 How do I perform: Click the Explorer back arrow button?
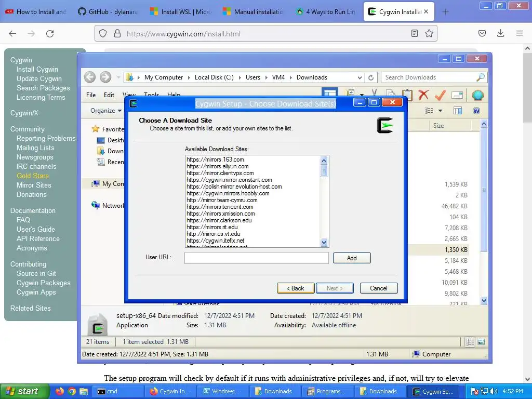coord(90,77)
